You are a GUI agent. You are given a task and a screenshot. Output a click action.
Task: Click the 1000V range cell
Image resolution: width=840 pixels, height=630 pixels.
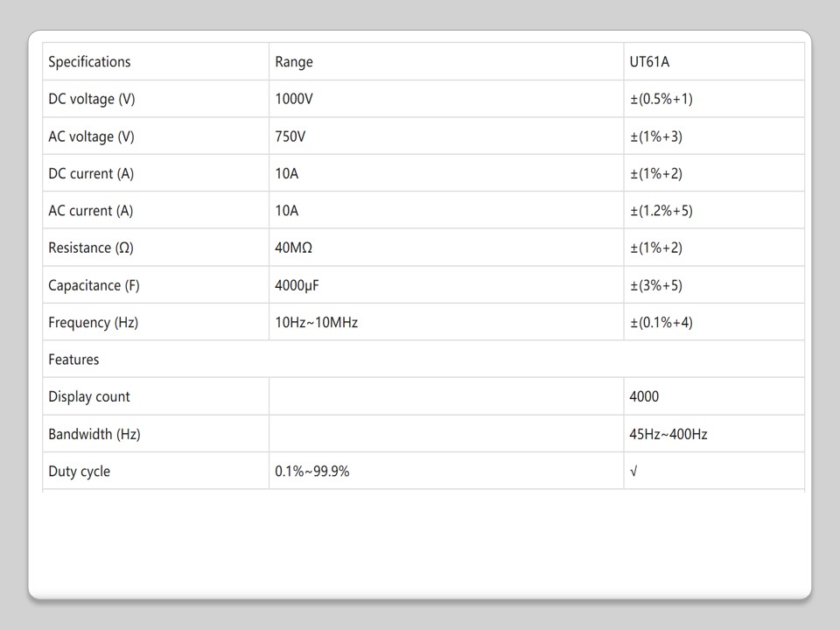click(x=294, y=99)
